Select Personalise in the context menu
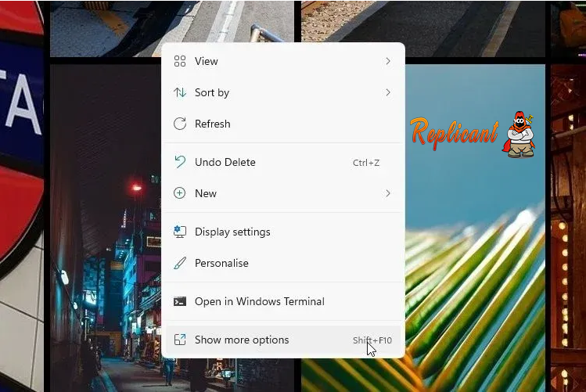This screenshot has width=586, height=392. (283, 263)
